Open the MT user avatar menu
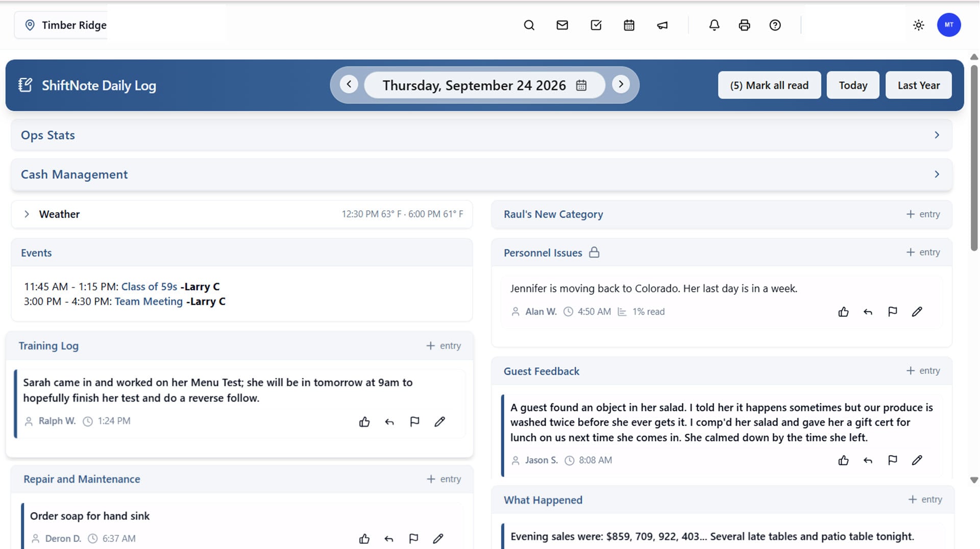Image resolution: width=980 pixels, height=549 pixels. [949, 25]
